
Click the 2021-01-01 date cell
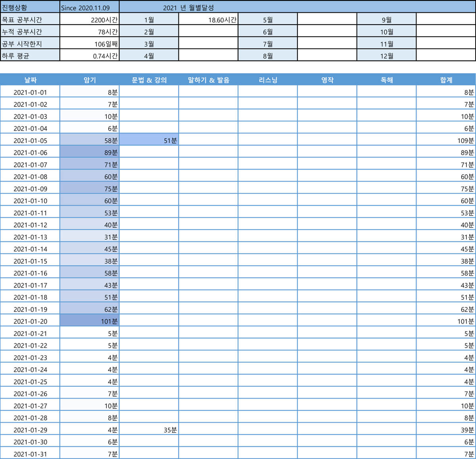30,92
